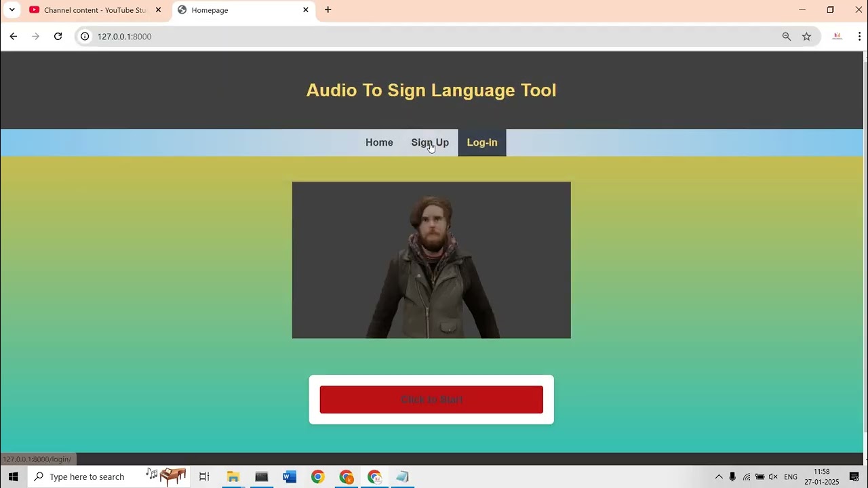Viewport: 868px width, 488px height.
Task: Click the microphone tray icon
Action: (x=732, y=476)
